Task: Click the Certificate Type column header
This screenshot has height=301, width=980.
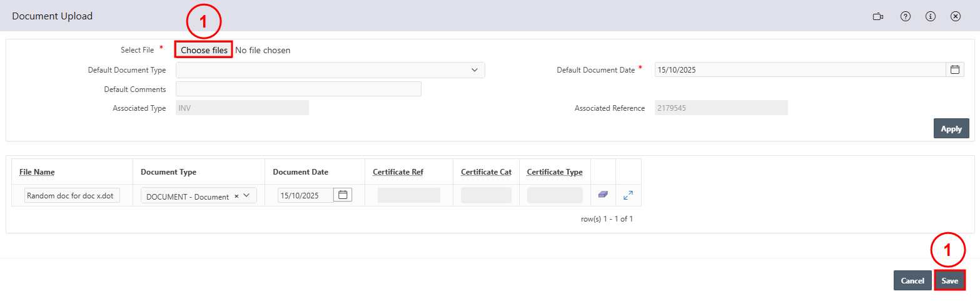Action: point(555,172)
